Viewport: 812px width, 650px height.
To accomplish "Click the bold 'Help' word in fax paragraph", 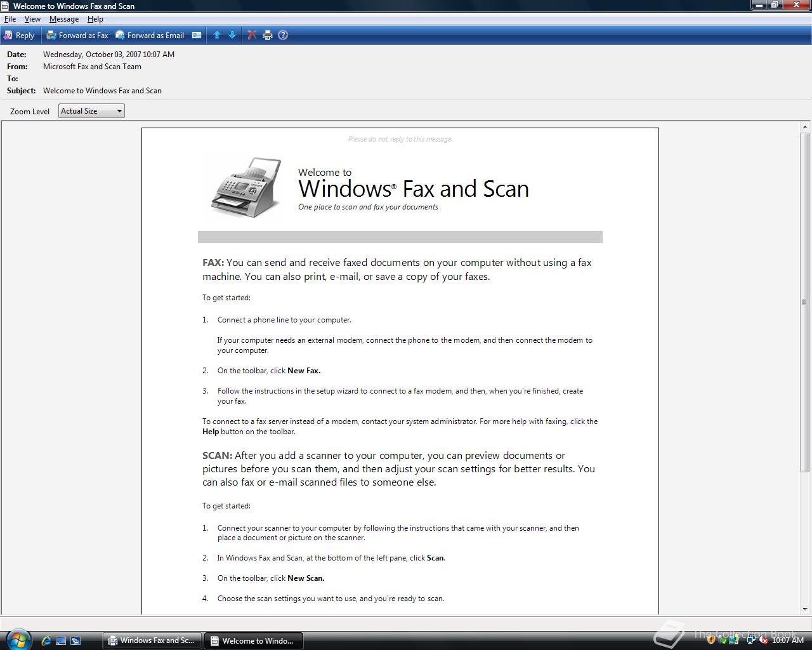I will click(211, 432).
